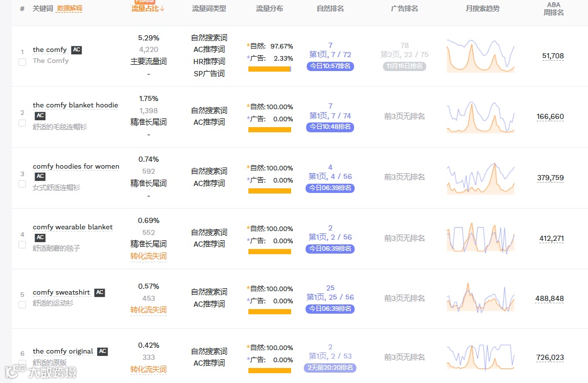Screen dimensions: 588x383
Task: Click traffic distribution bar for 'comfy sweatshirt'
Action: click(270, 312)
